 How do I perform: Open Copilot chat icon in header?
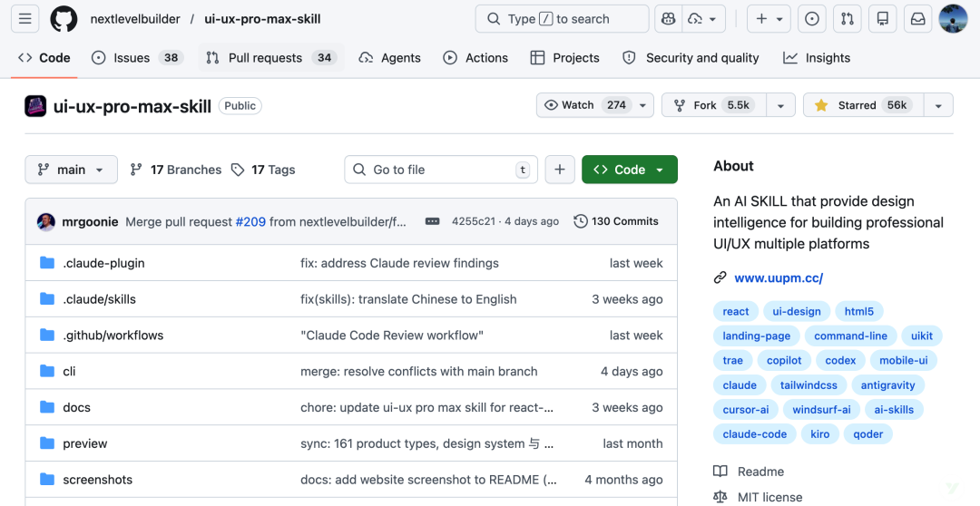tap(668, 19)
